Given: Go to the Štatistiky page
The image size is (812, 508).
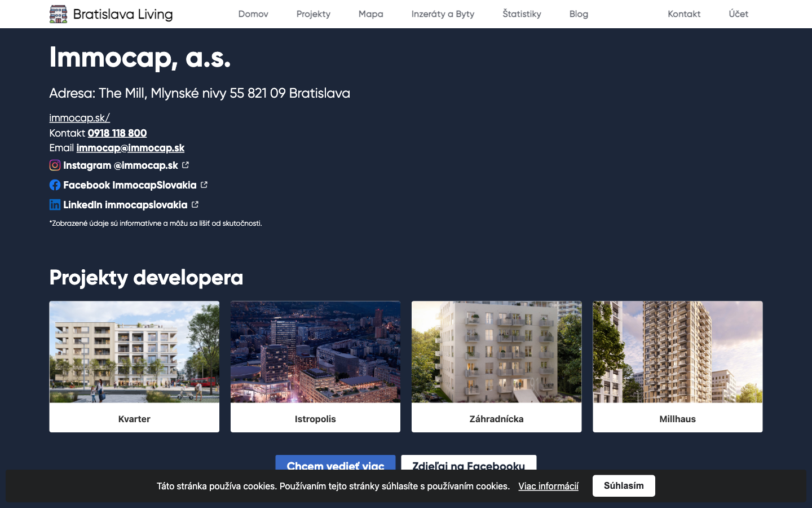Looking at the screenshot, I should pyautogui.click(x=522, y=14).
